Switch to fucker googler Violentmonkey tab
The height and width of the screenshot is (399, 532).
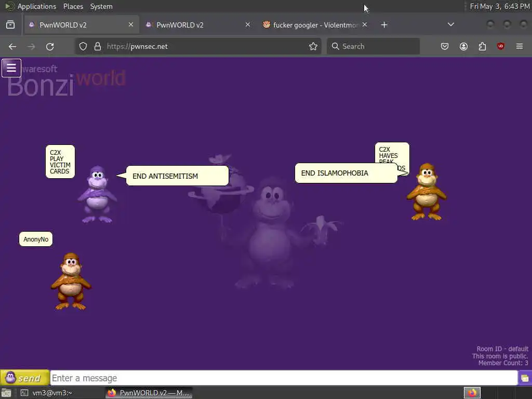315,25
